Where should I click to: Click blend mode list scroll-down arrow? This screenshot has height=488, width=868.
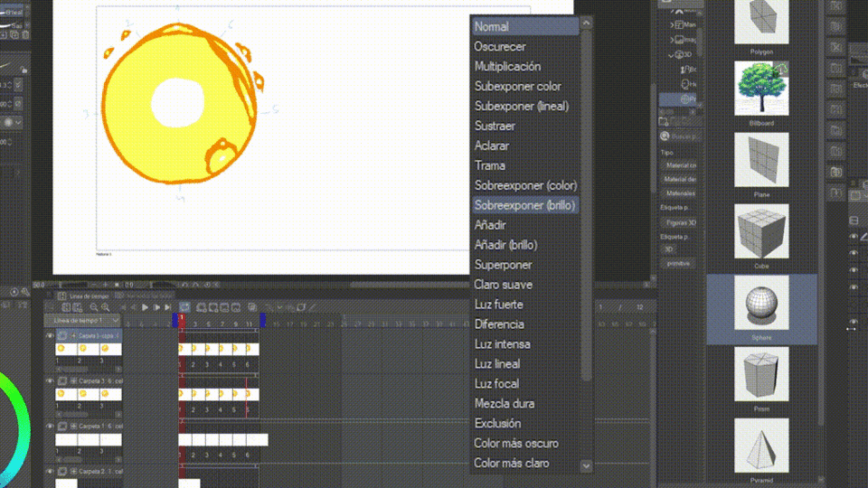tap(586, 466)
